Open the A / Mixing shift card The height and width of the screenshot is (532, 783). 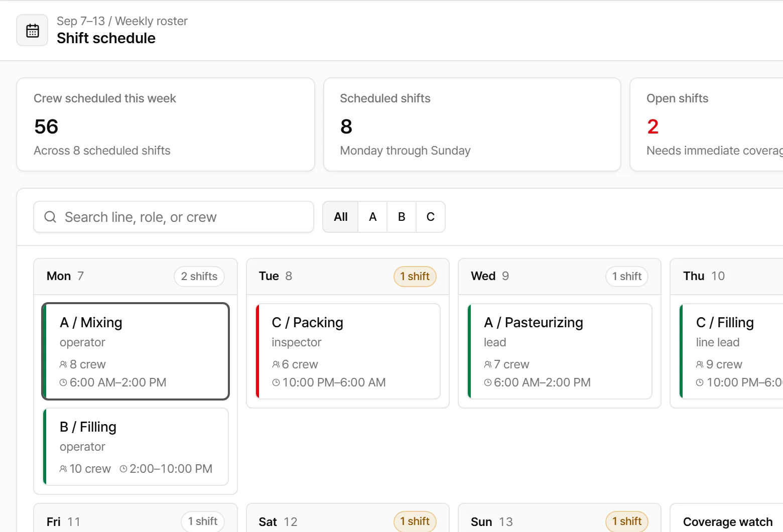point(136,351)
